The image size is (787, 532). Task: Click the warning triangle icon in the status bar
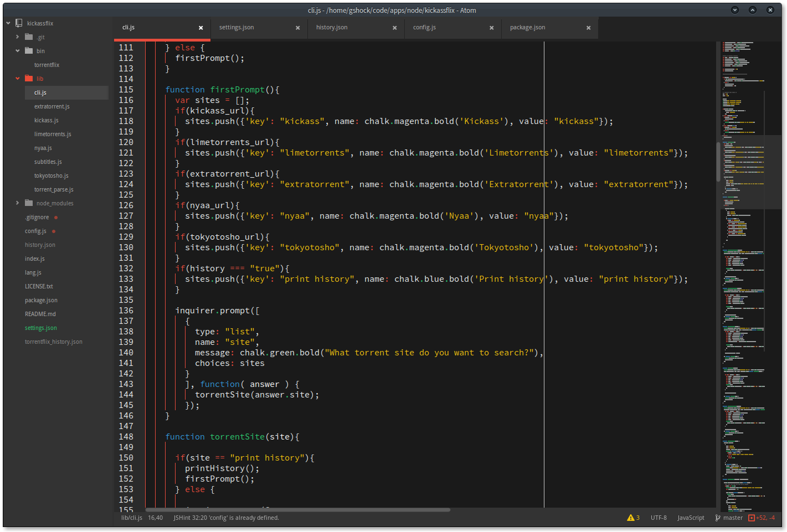(x=632, y=518)
